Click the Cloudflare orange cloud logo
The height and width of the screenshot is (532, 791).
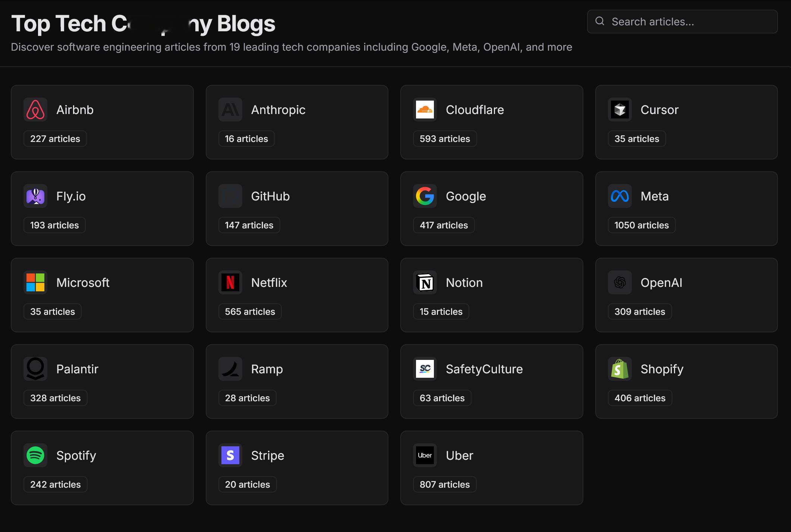[x=425, y=110]
